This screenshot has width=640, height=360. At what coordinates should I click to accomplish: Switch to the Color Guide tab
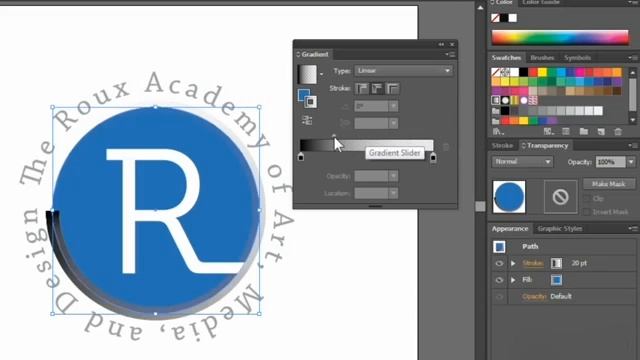(541, 2)
